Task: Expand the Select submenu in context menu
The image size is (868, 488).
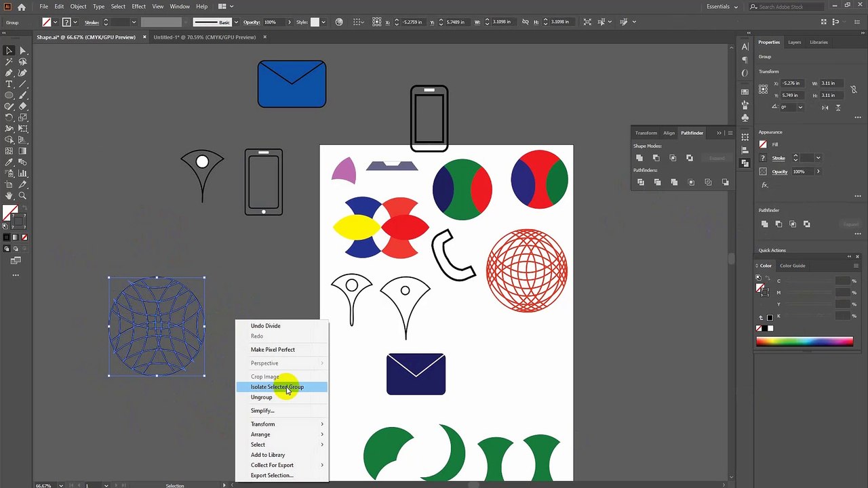Action: [x=281, y=445]
